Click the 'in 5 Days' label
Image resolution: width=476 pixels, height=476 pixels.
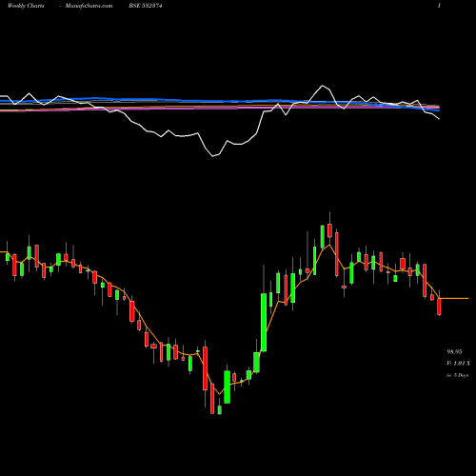click(x=457, y=375)
